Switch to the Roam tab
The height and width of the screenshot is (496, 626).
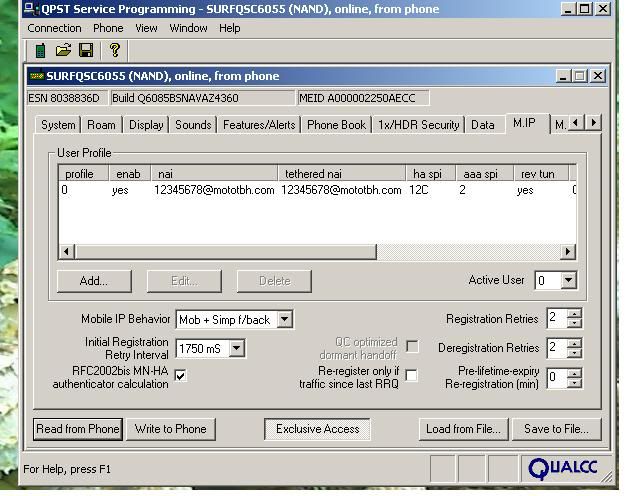click(101, 125)
